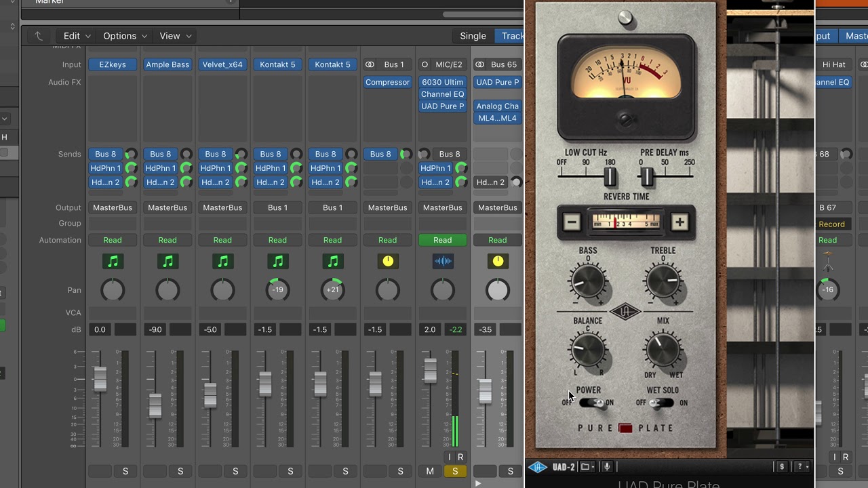Image resolution: width=868 pixels, height=488 pixels.
Task: Click the -2.2 peak level display
Action: (x=456, y=329)
